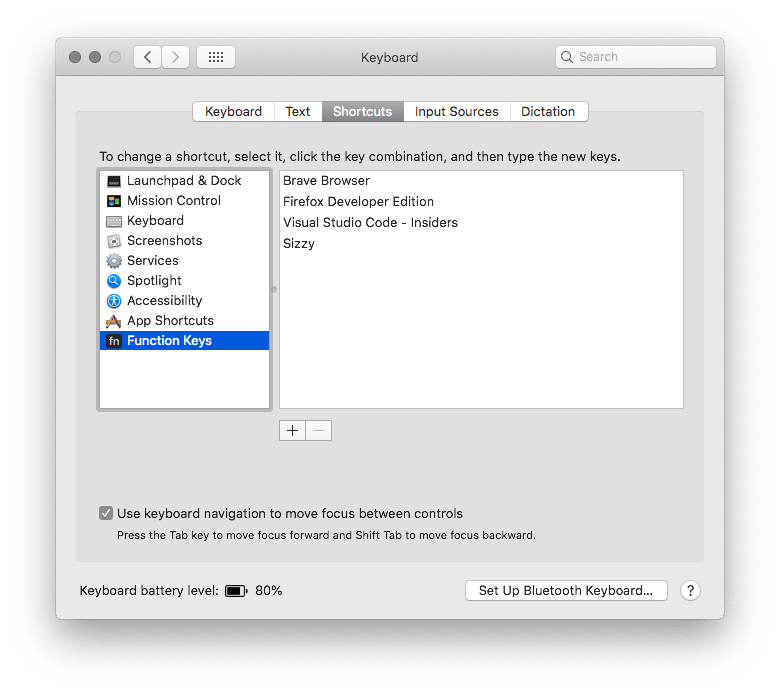Viewport: 780px width, 693px height.
Task: Click the 80% battery level text
Action: [269, 591]
